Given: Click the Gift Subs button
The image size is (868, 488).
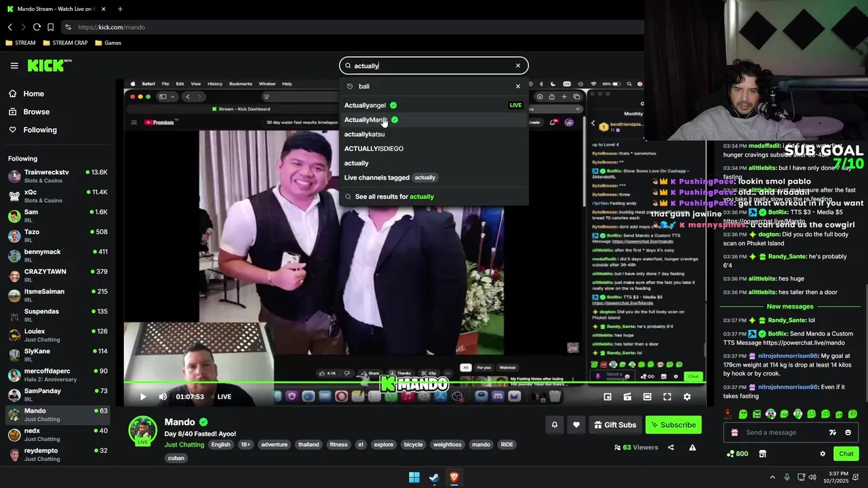Looking at the screenshot, I should [615, 425].
